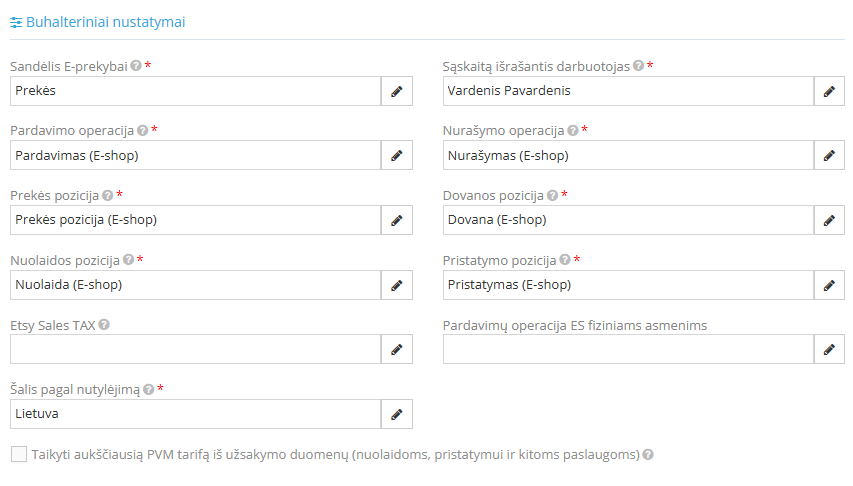Click pencil icon beside Prekės pozicija field
This screenshot has width=853, height=486.
[x=396, y=220]
